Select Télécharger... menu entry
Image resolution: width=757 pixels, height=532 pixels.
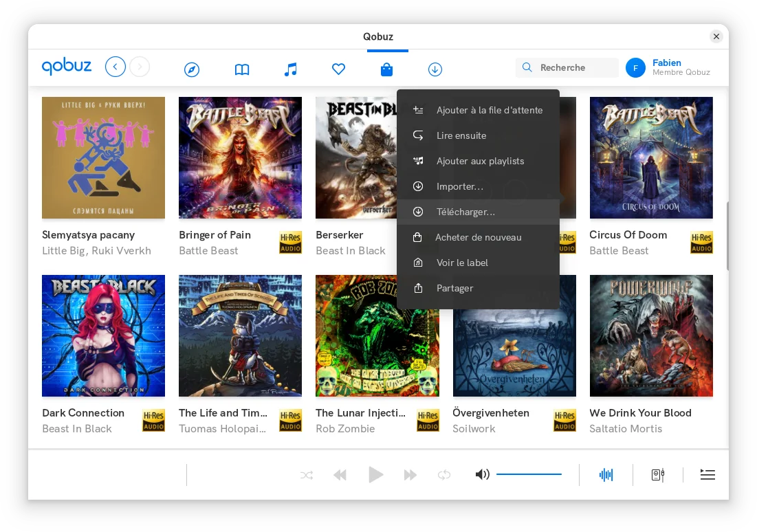[479, 212]
